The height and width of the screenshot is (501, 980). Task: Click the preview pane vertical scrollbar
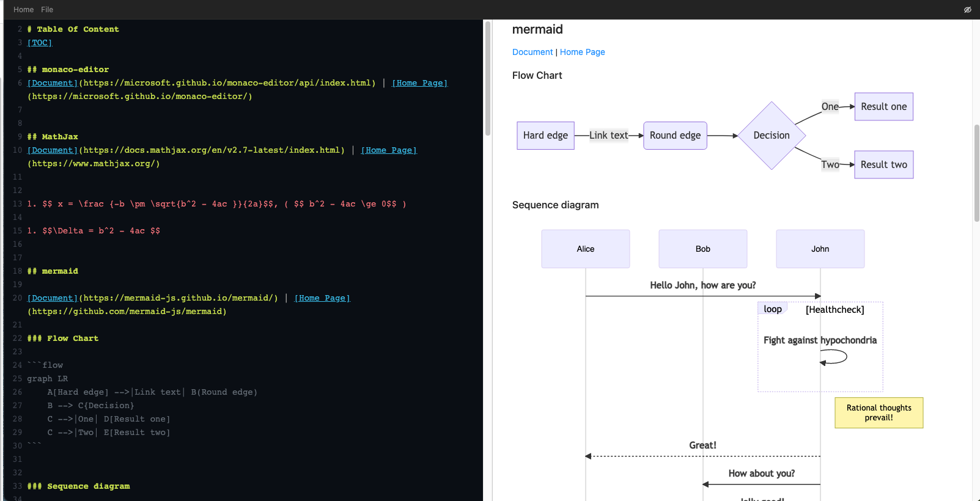pos(976,173)
